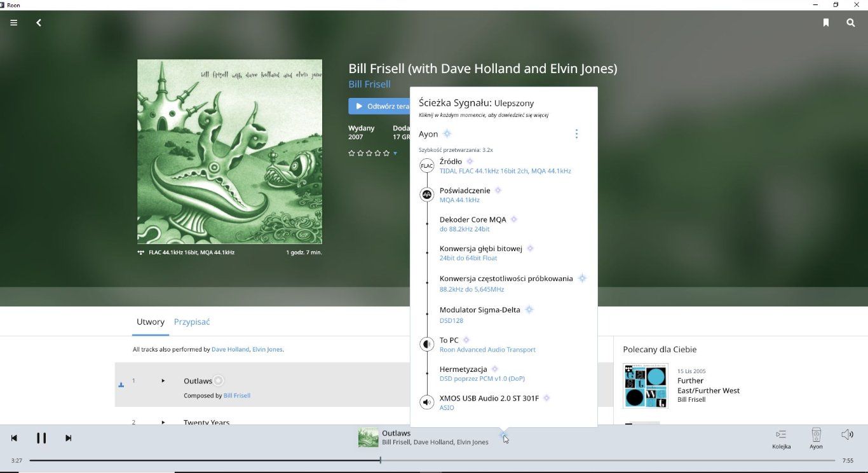Open the Ayon zone selector
Viewport: 868px width, 473px height.
[816, 439]
